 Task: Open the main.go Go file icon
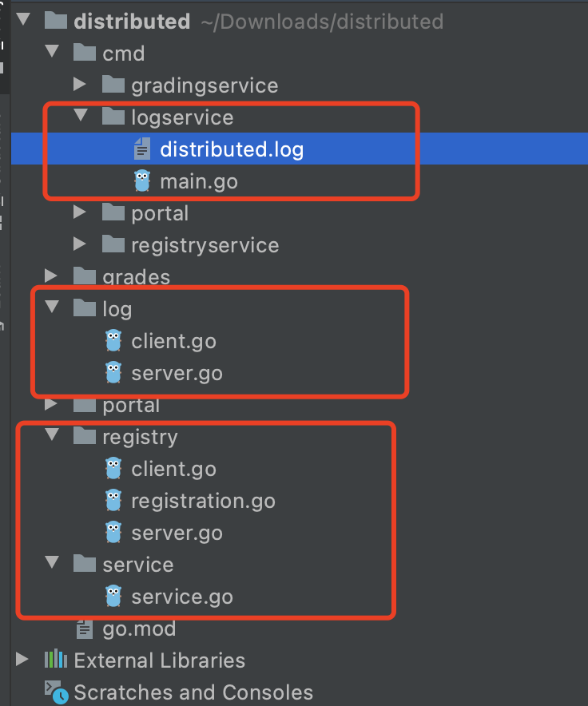point(141,180)
